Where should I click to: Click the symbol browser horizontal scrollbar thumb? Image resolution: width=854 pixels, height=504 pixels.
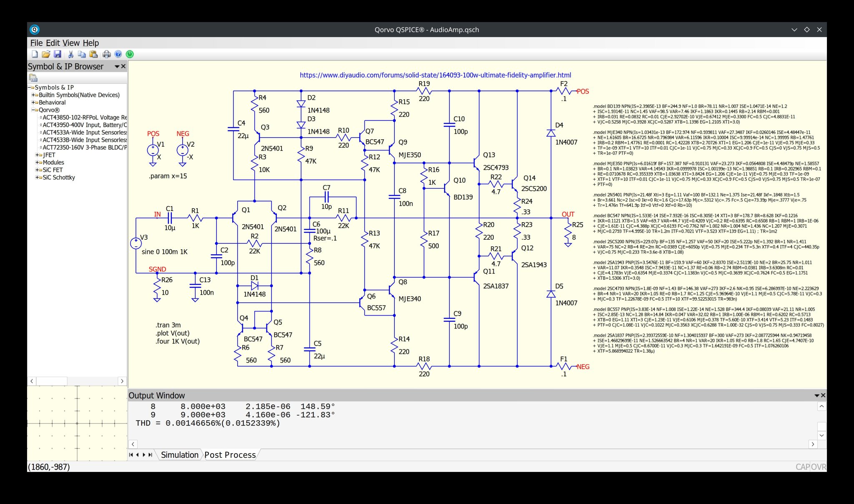pos(52,381)
